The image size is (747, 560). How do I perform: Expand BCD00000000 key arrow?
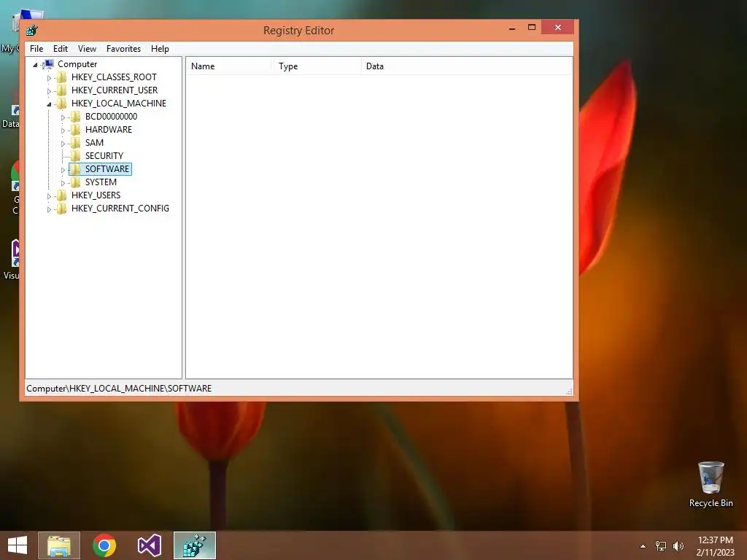pos(63,117)
